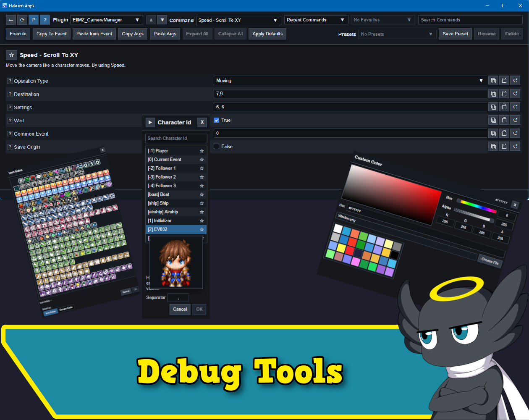The image size is (529, 420).
Task: Check the Save Origin False checkbox
Action: (217, 146)
